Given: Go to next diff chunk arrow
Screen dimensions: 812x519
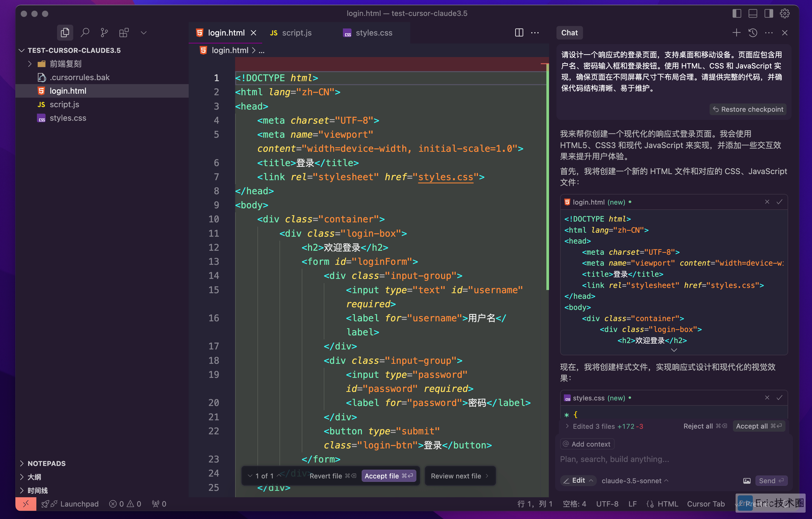Looking at the screenshot, I should [250, 476].
